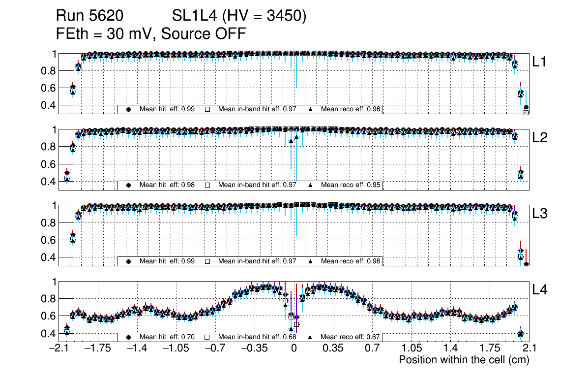Select the 'SL1L4 (HV = 3450)' heading
Image resolution: width=588 pixels, height=380 pixels.
[x=239, y=17]
